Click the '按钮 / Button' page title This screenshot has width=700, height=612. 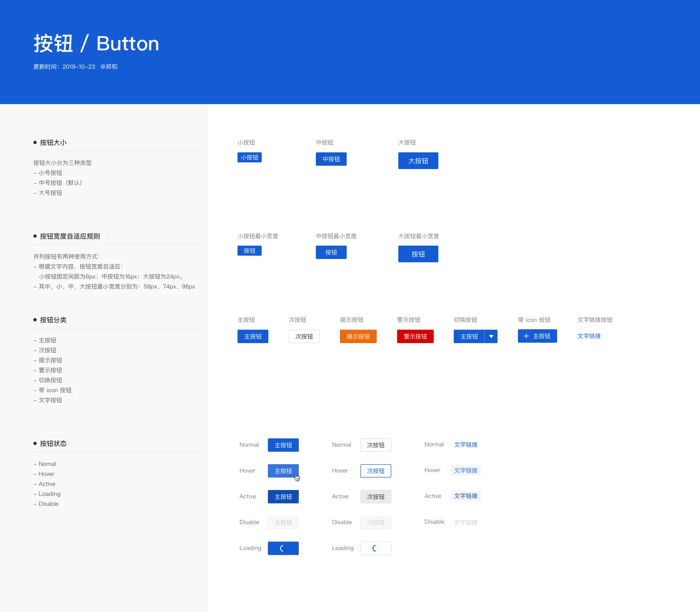coord(96,43)
